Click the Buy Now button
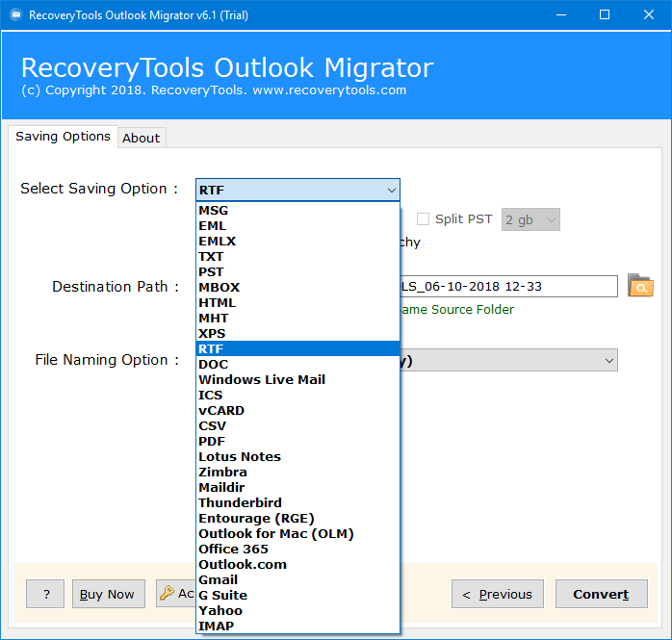Image resolution: width=672 pixels, height=640 pixels. pyautogui.click(x=109, y=594)
